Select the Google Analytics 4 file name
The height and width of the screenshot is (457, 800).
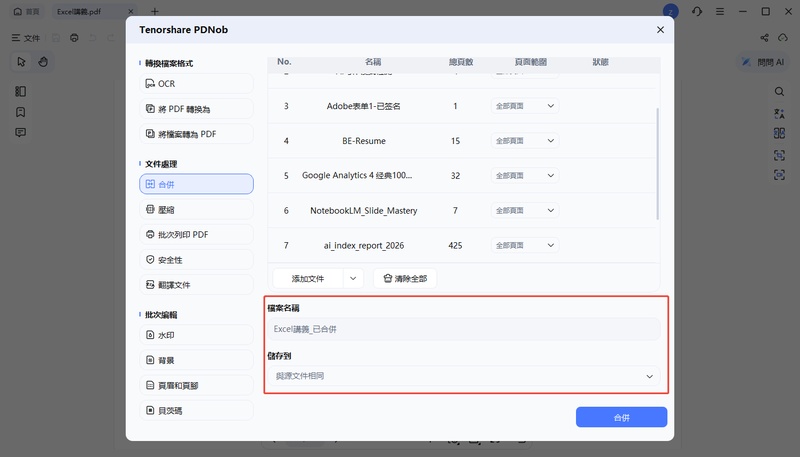tap(357, 175)
